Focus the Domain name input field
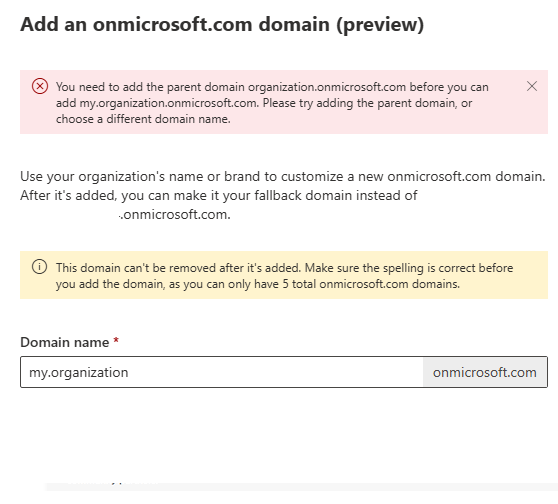The height and width of the screenshot is (504, 558). click(222, 372)
